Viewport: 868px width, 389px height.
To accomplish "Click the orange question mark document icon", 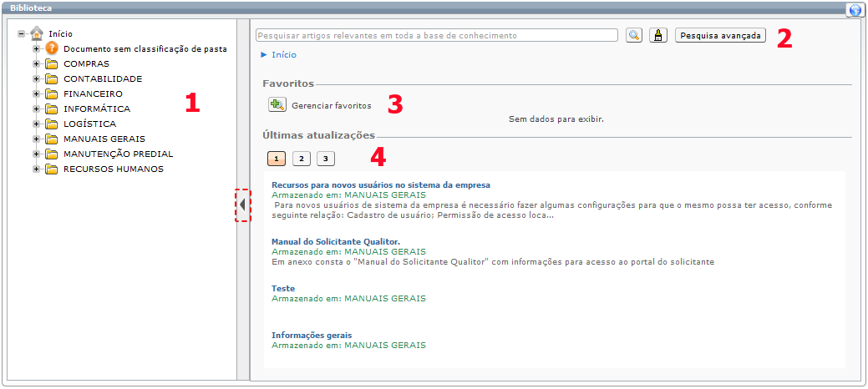I will pyautogui.click(x=52, y=48).
